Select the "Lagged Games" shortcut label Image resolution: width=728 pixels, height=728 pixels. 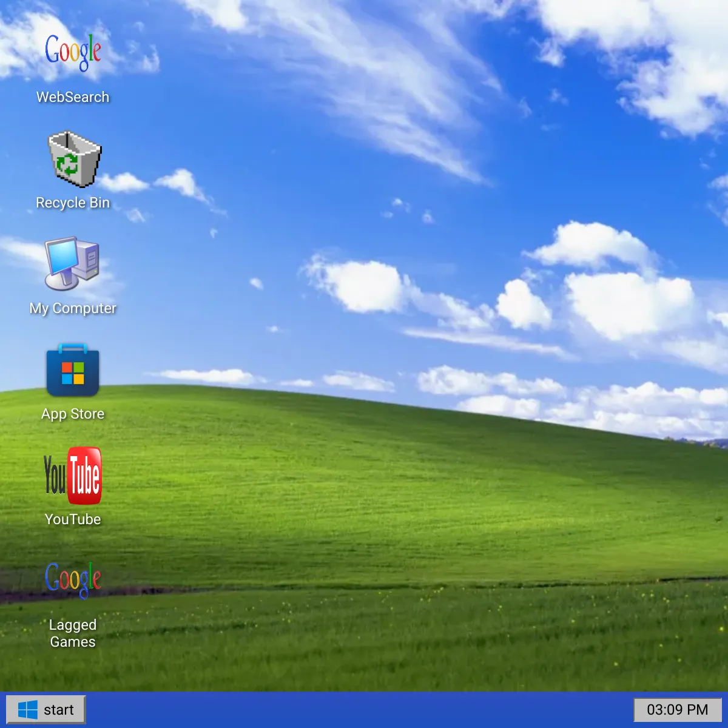[73, 633]
